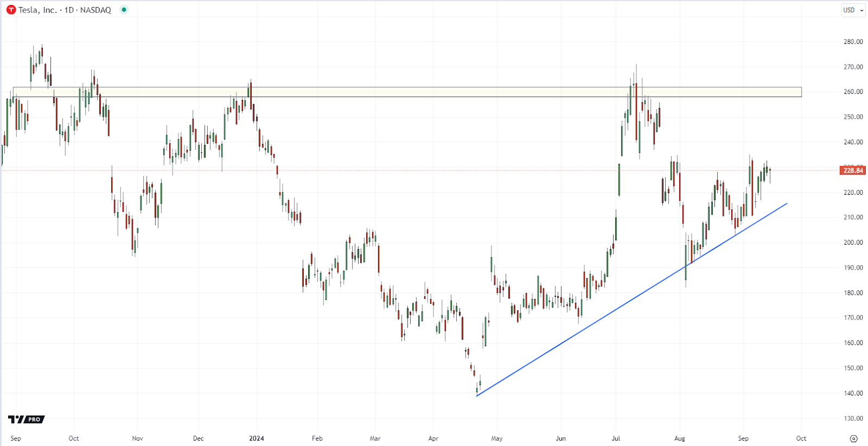The height and width of the screenshot is (446, 868).
Task: Click the Jul label on time axis
Action: (616, 438)
